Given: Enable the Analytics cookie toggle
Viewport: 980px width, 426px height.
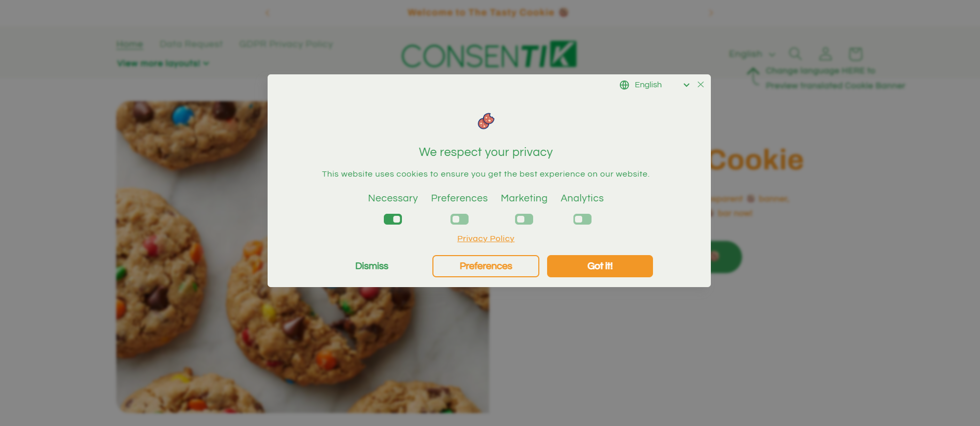Looking at the screenshot, I should coord(582,219).
